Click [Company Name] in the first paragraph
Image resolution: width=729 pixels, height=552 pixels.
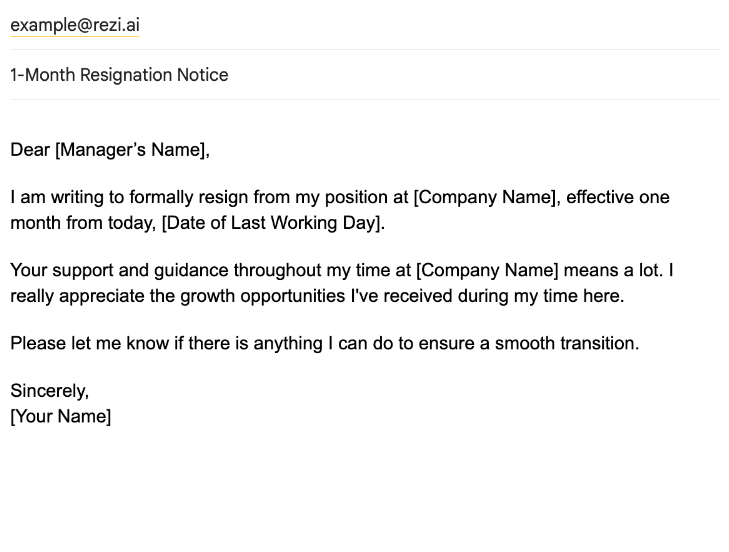[x=485, y=197]
